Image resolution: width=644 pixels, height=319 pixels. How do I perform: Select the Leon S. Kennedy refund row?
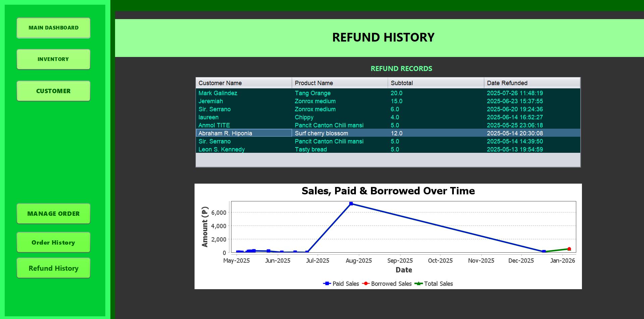click(388, 149)
